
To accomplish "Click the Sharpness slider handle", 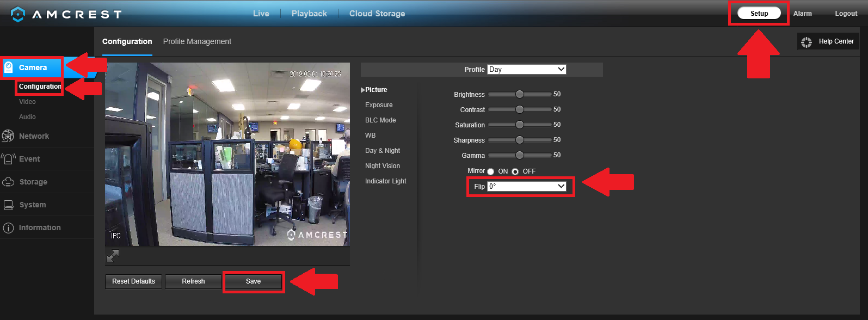I will 520,140.
